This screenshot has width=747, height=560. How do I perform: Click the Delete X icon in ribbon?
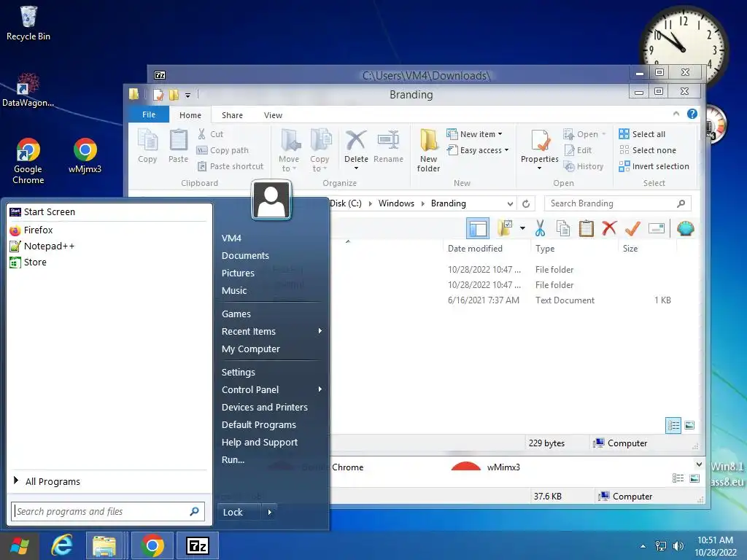click(x=356, y=141)
